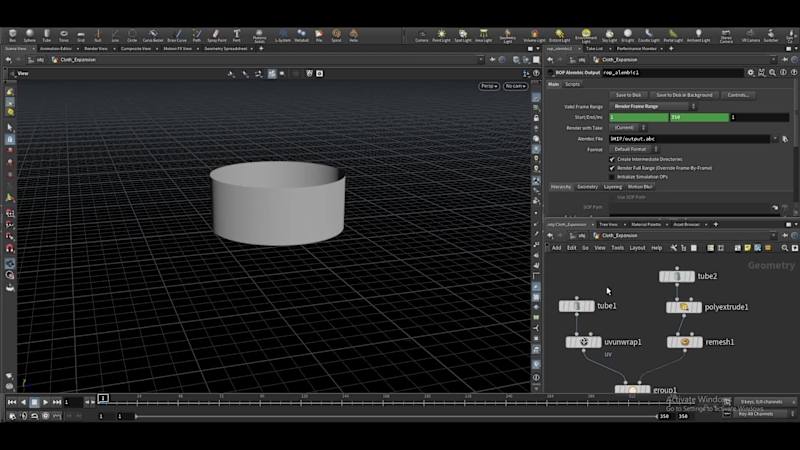Click the Sky Light shelf tool
The height and width of the screenshot is (450, 800).
point(609,35)
